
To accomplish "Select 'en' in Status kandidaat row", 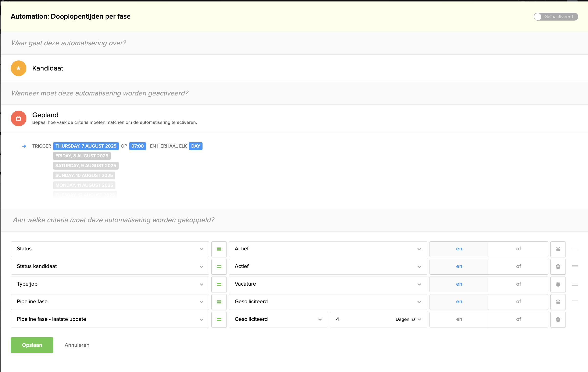I will (x=459, y=267).
